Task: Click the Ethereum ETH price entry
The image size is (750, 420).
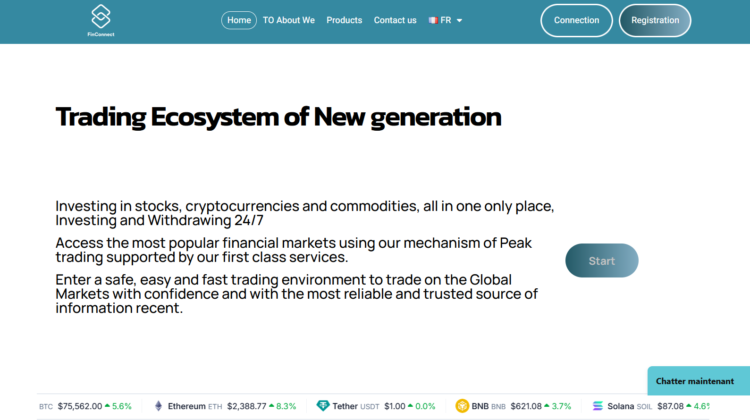Action: click(x=247, y=406)
